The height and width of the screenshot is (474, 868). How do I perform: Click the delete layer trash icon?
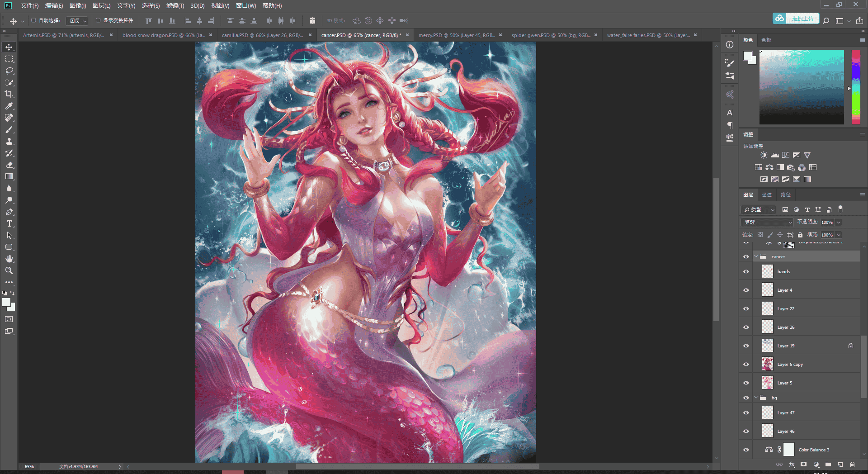tap(852, 465)
